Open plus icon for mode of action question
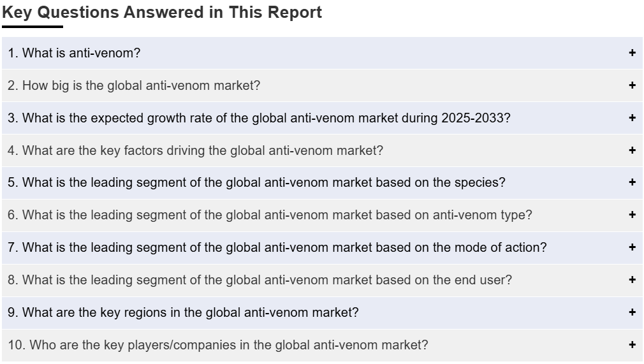Viewport: 644px width, 364px height. (632, 247)
